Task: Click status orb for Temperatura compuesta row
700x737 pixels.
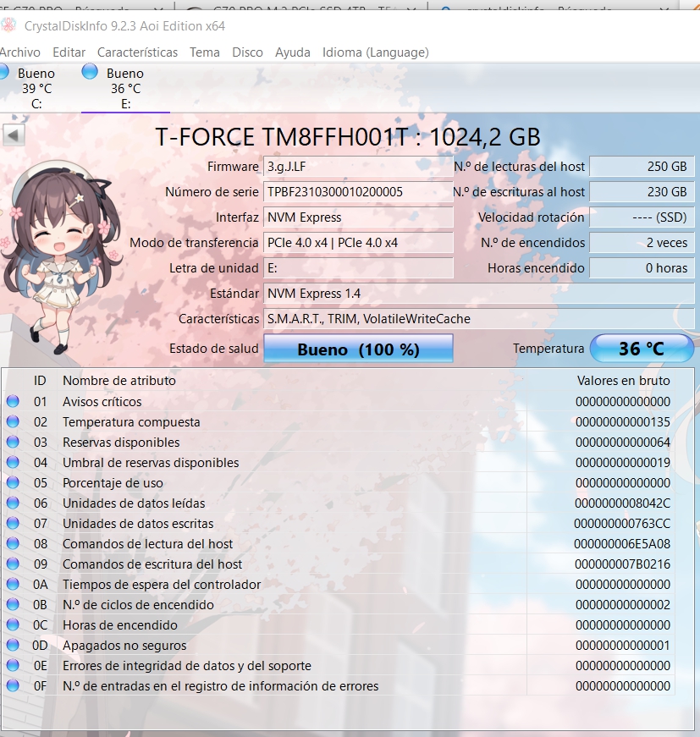Action: (x=13, y=421)
